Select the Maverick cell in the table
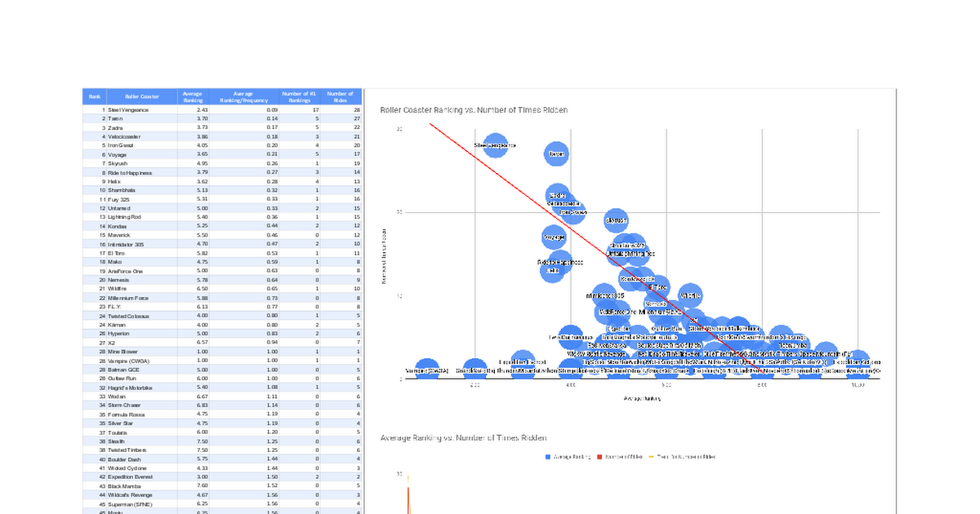Viewport: 980px width, 514px height. pos(140,235)
